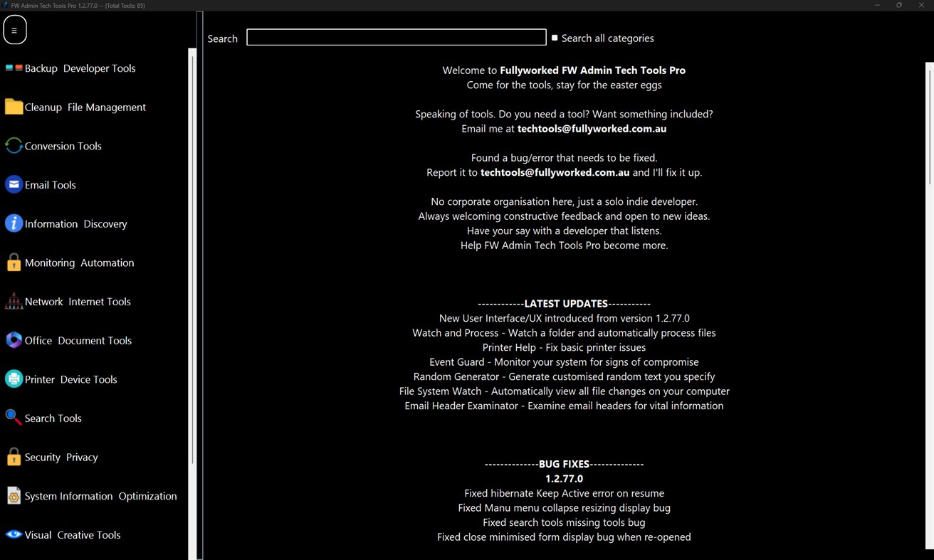Screen dimensions: 934x560
Task: Click the Monitoring Automation lock icon
Action: (14, 263)
